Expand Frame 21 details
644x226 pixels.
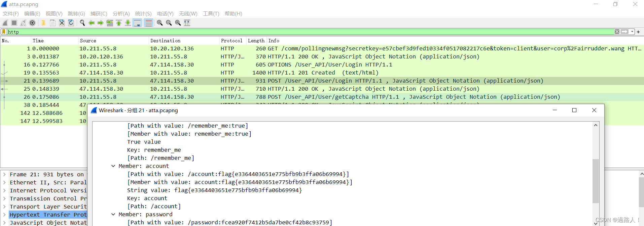coord(4,174)
